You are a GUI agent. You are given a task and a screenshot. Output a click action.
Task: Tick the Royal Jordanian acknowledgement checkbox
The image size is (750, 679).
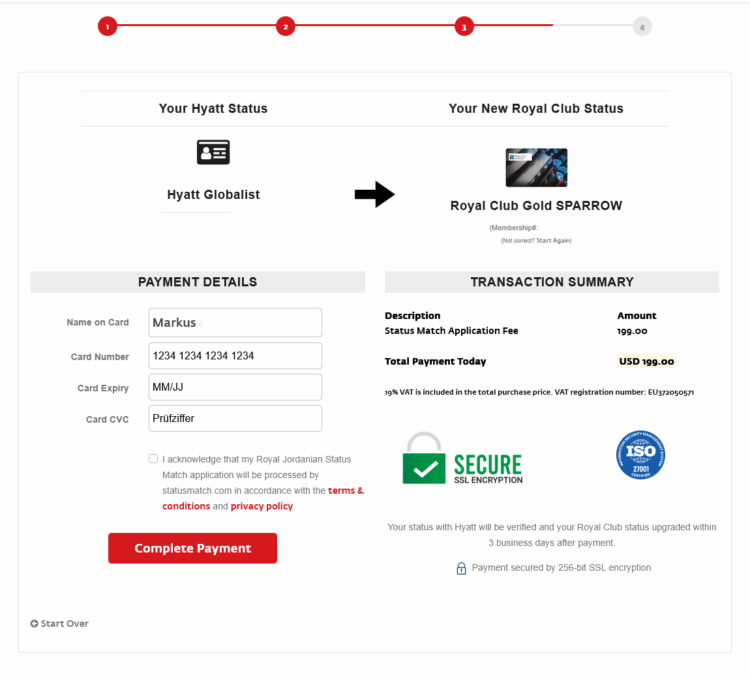153,459
